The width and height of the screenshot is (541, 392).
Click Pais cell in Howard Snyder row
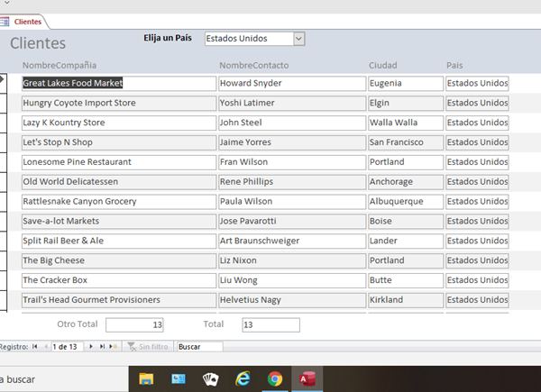point(477,84)
